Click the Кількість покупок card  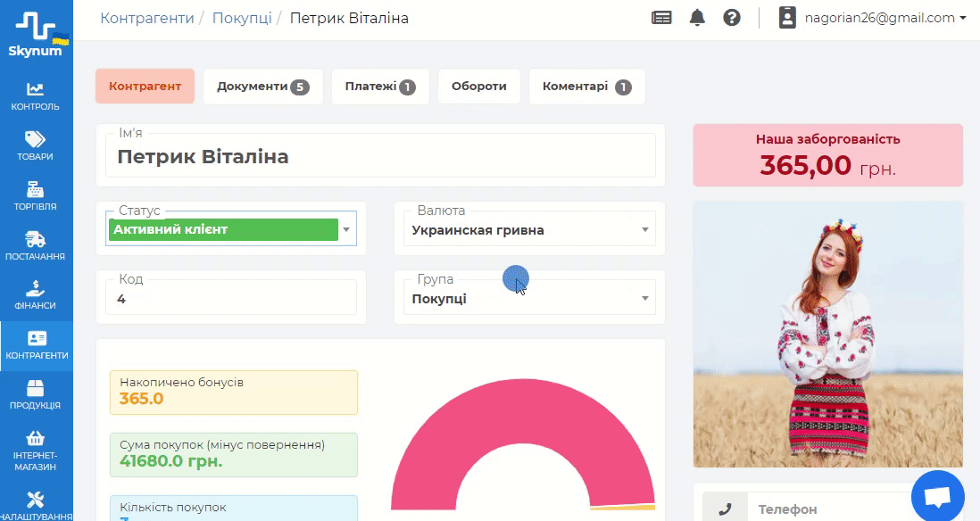pos(234,509)
